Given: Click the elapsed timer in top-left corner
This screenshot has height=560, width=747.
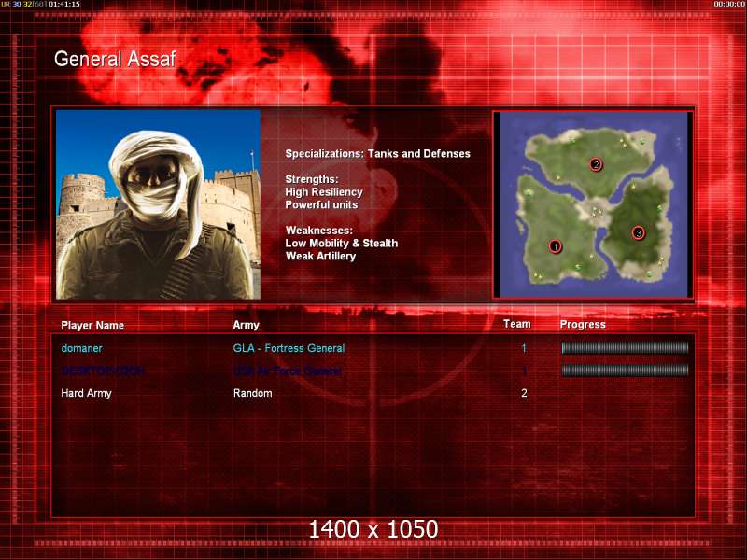Looking at the screenshot, I should (x=63, y=5).
